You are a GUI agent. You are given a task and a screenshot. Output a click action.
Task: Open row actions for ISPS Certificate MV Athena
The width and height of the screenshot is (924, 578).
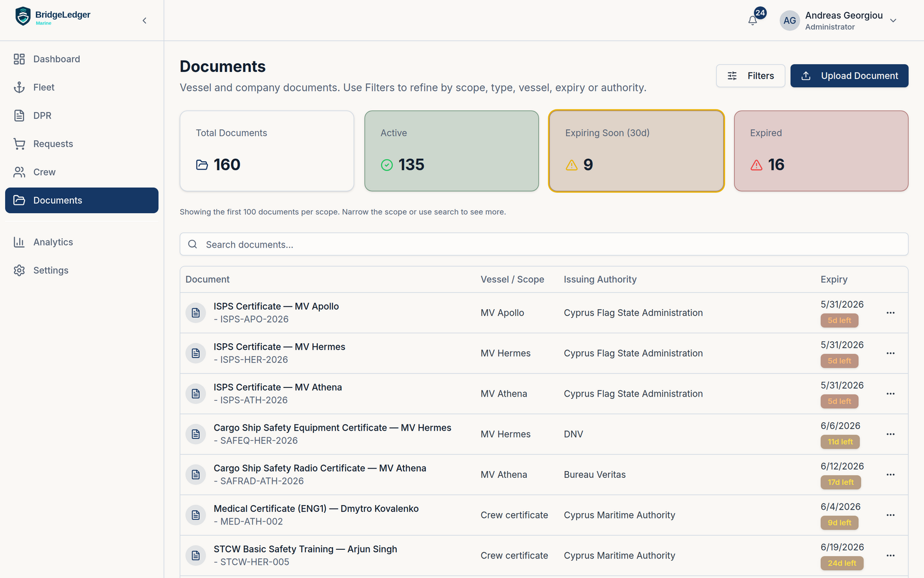(x=891, y=394)
